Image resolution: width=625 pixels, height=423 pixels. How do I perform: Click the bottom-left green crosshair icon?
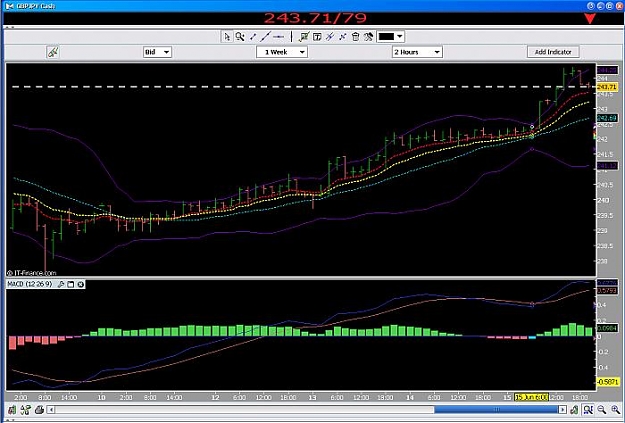(26, 409)
